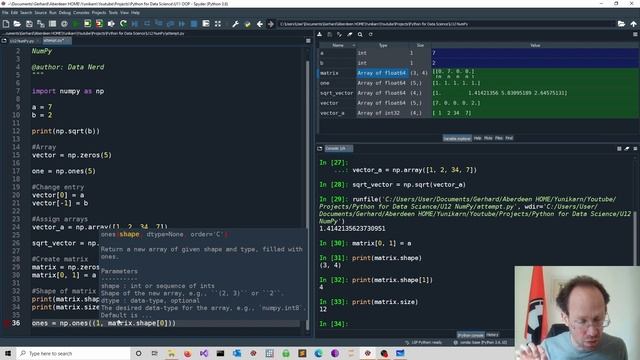Click the Re-run last script icon
The width and height of the screenshot is (640, 360).
pyautogui.click(x=123, y=24)
